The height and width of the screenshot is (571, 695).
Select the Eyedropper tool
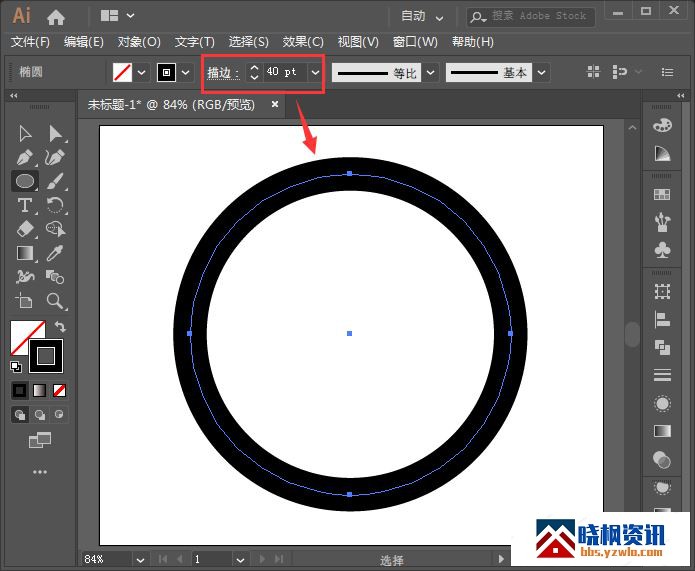tap(55, 253)
